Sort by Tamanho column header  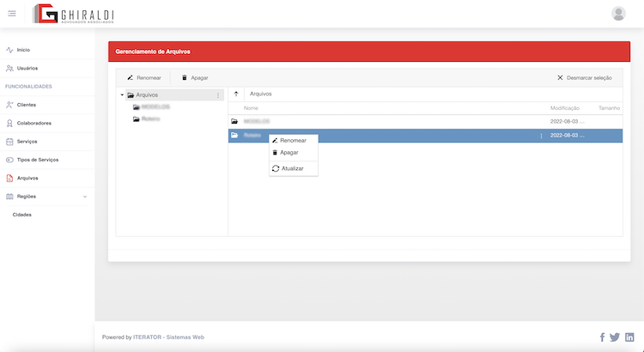coord(609,108)
